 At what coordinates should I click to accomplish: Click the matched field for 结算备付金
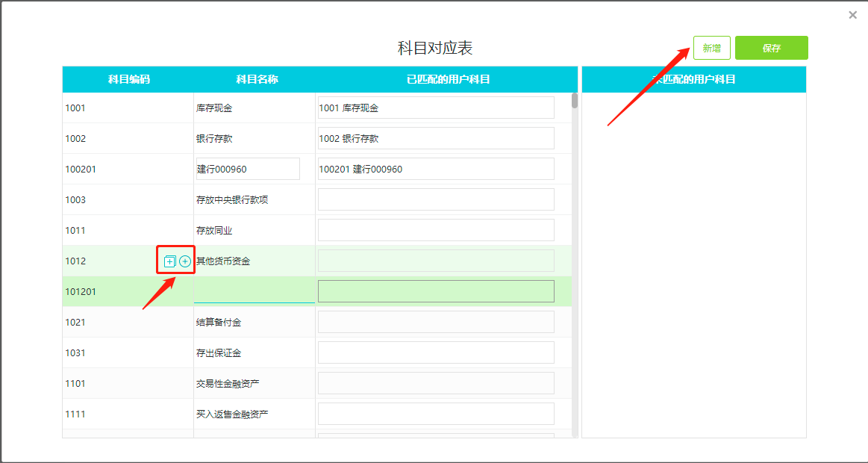(436, 322)
